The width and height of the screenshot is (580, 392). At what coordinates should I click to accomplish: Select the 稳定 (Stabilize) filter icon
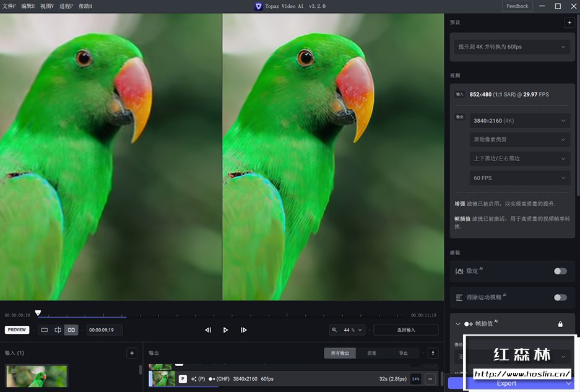(x=460, y=271)
